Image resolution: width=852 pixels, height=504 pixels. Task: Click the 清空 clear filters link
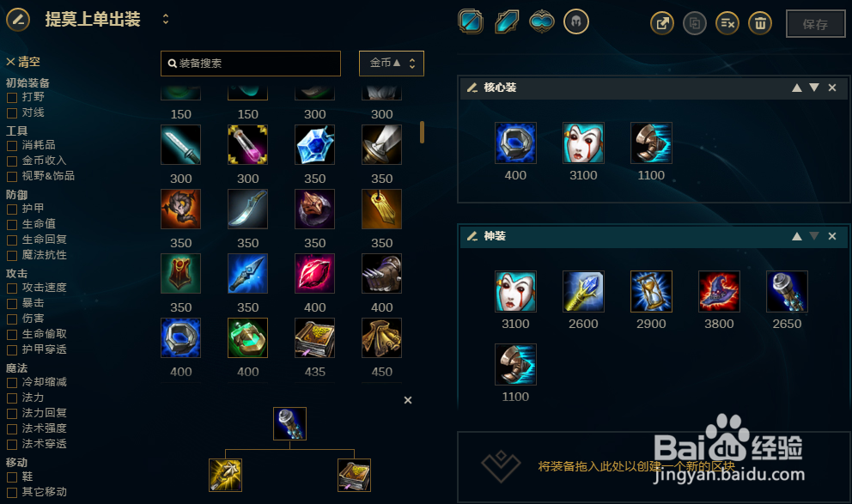click(23, 62)
